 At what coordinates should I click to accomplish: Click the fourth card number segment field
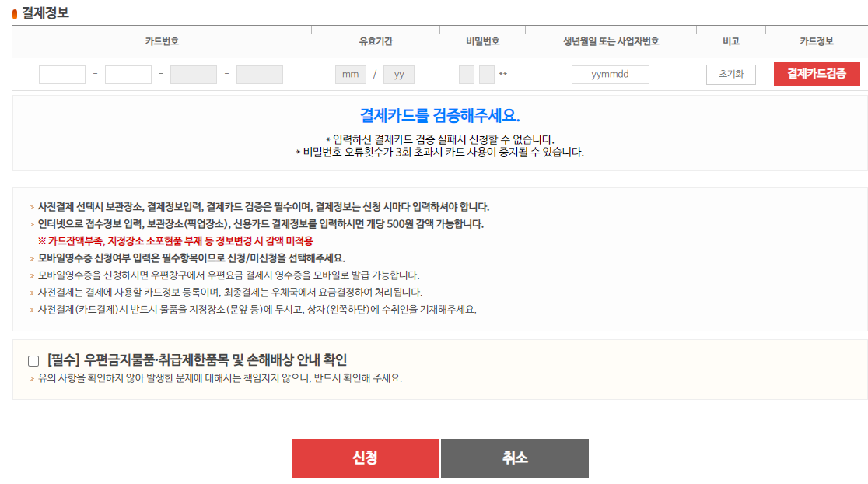(259, 74)
